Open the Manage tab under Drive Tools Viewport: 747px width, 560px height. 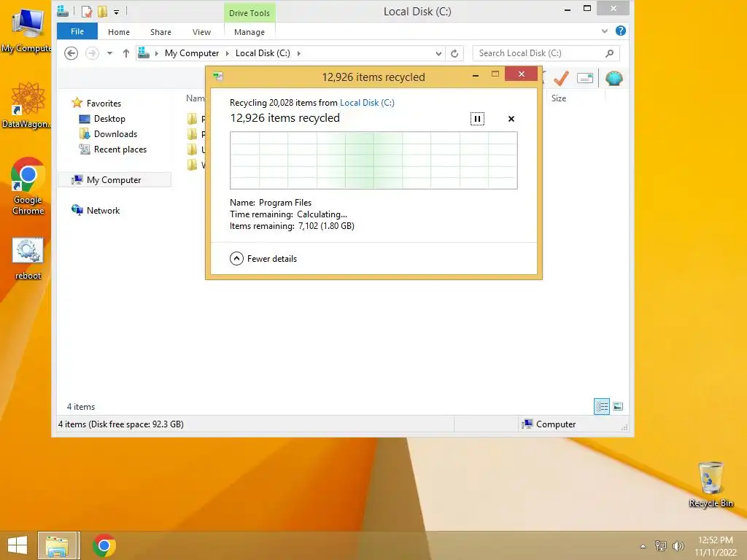tap(249, 32)
